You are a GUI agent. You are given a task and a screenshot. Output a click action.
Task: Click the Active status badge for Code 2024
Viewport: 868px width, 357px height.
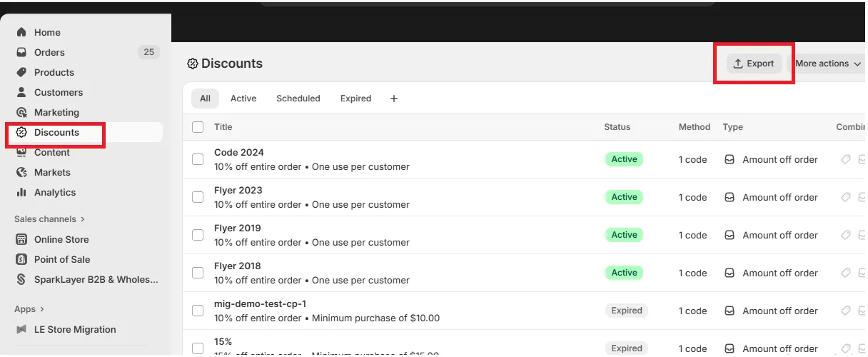(x=624, y=159)
